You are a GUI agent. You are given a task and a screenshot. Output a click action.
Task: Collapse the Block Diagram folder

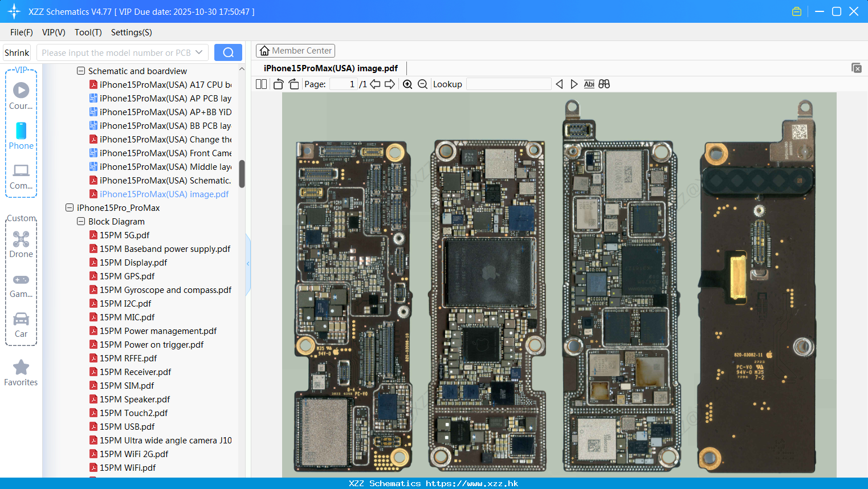81,221
